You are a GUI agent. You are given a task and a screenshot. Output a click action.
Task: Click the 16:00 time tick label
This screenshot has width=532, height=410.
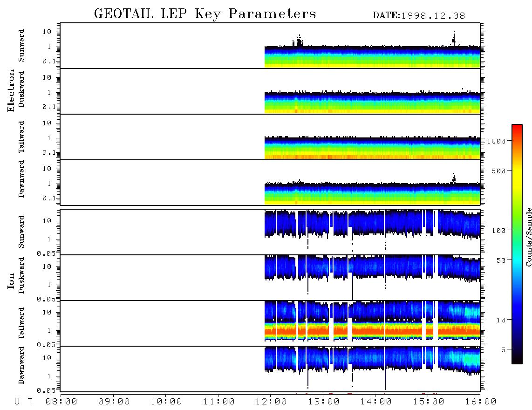[480, 402]
